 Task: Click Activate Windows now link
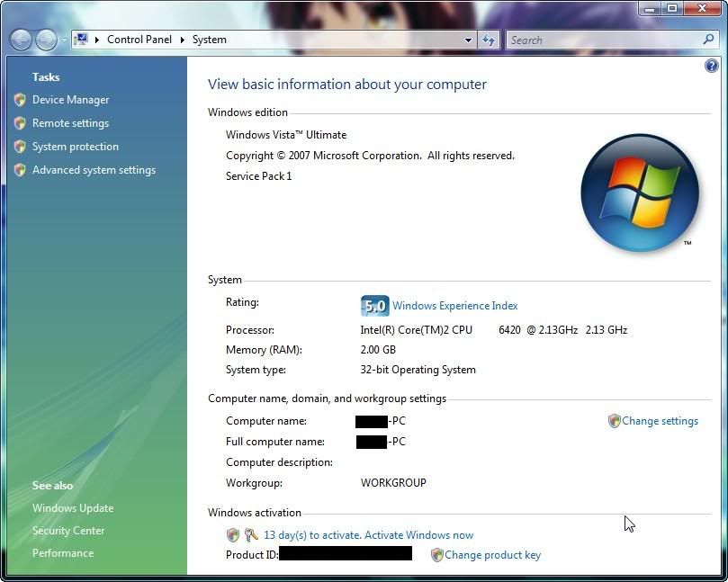point(368,535)
